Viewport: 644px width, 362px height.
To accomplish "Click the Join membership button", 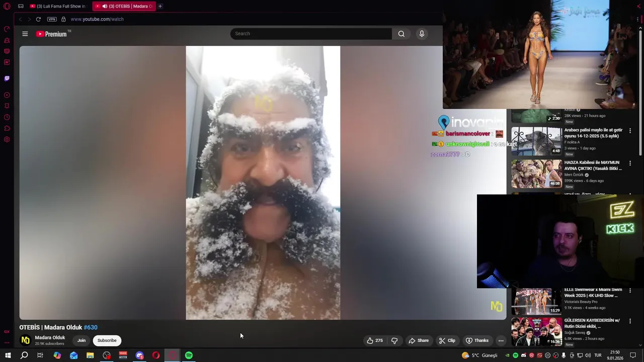I will 82,340.
